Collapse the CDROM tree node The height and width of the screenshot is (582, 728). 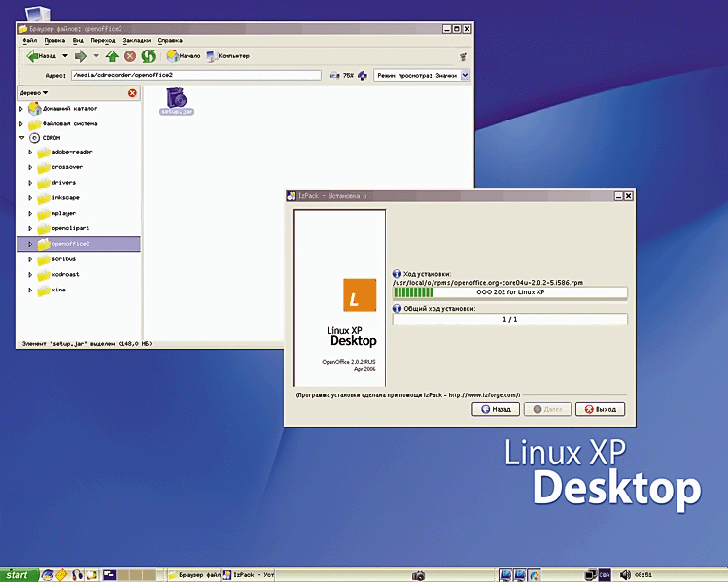[21, 138]
